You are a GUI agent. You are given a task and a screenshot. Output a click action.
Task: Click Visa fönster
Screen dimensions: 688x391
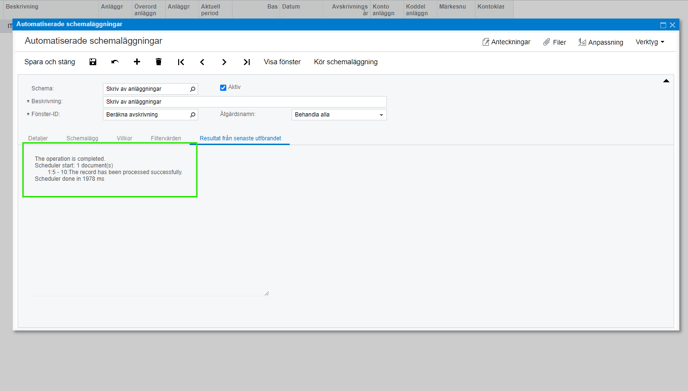click(282, 62)
